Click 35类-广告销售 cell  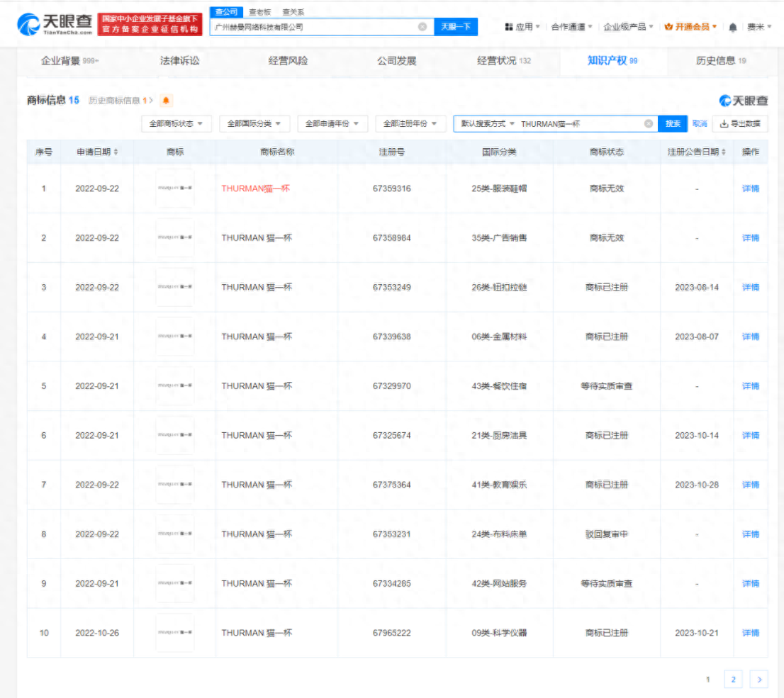499,238
